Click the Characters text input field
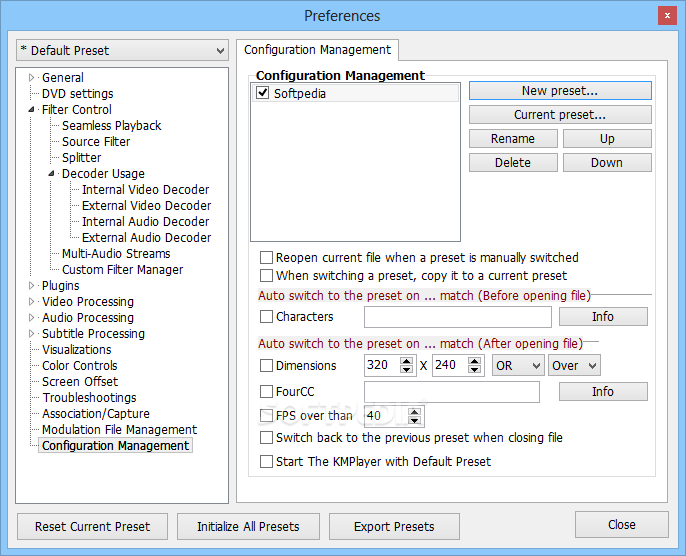This screenshot has width=686, height=556. click(458, 317)
